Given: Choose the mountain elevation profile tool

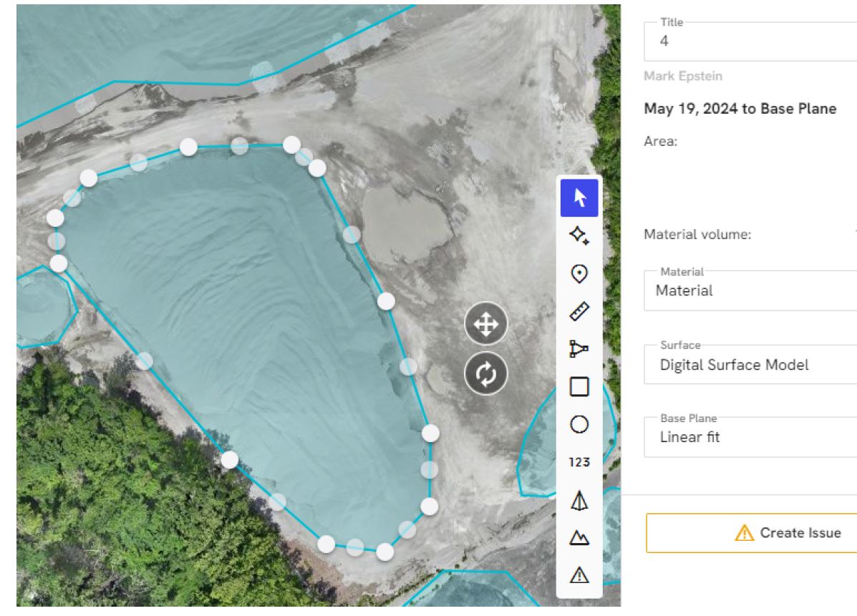Looking at the screenshot, I should coord(578,539).
